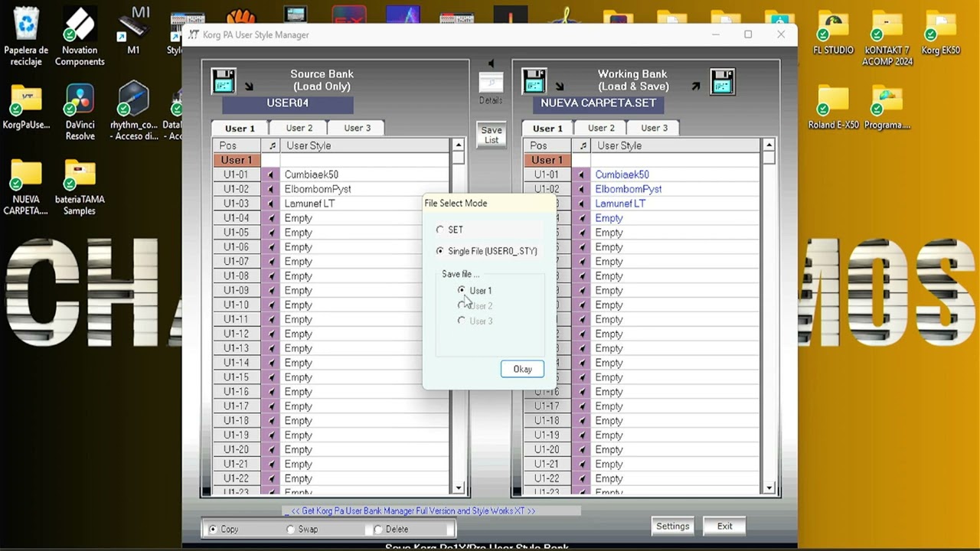The height and width of the screenshot is (551, 980).
Task: Click the Working Bank save floppy icon
Action: (722, 80)
